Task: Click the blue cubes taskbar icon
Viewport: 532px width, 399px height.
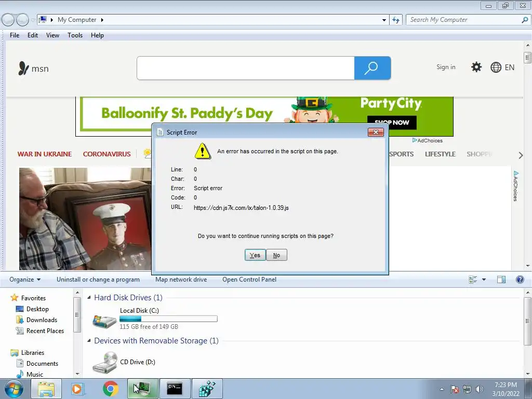Action: (x=207, y=389)
